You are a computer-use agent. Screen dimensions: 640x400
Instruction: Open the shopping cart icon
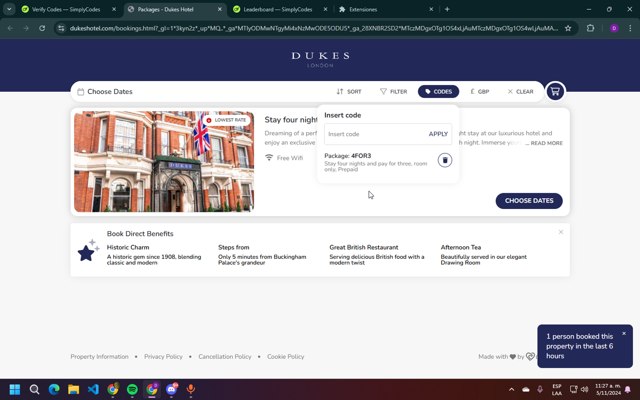[x=555, y=91]
